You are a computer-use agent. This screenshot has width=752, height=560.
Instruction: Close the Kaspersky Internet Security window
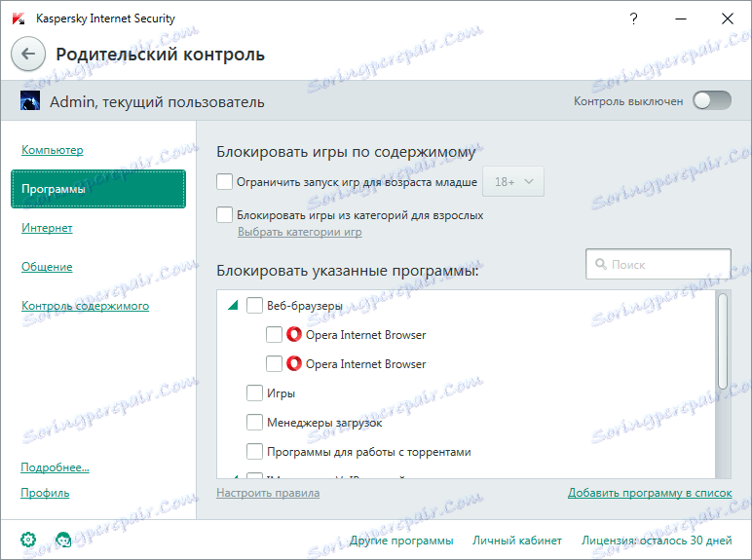tap(728, 19)
